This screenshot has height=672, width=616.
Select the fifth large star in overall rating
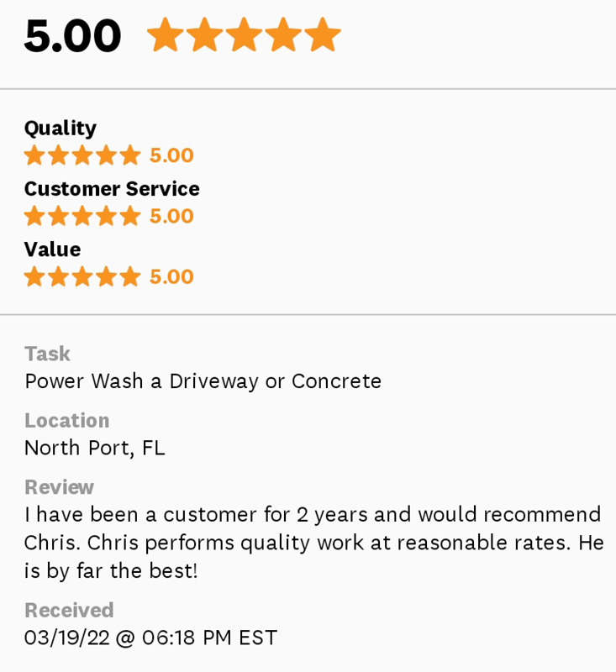coord(323,36)
